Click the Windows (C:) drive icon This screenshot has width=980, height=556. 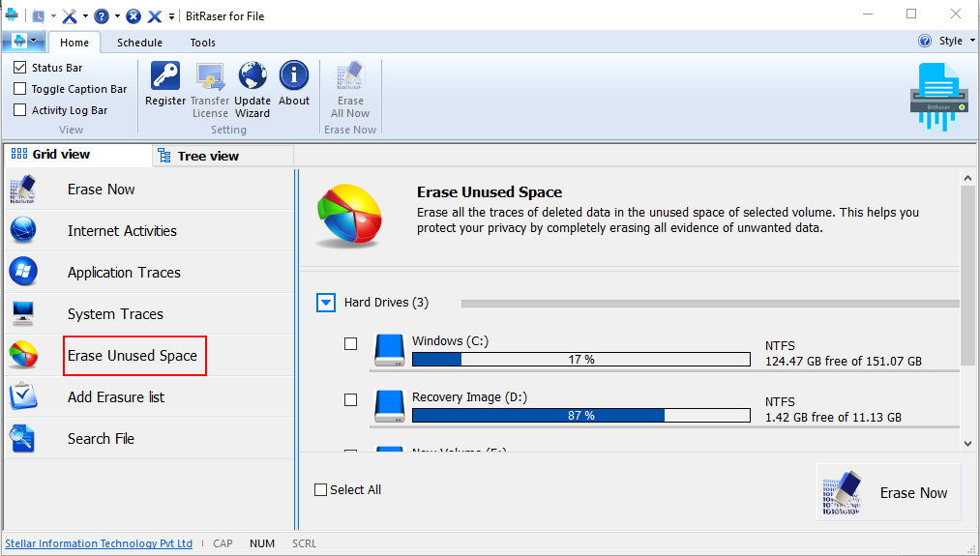coord(389,350)
